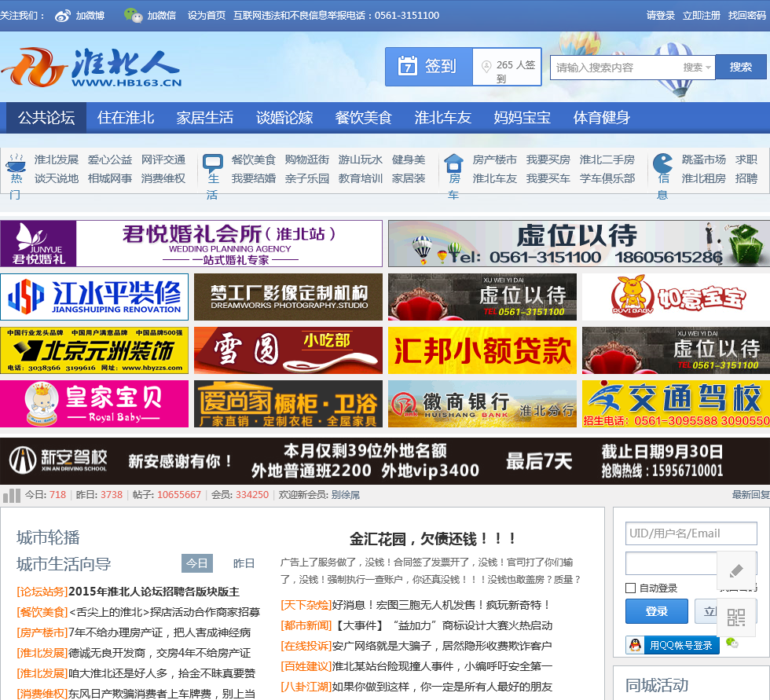
Task: Click the 最新回复 link
Action: 751,495
